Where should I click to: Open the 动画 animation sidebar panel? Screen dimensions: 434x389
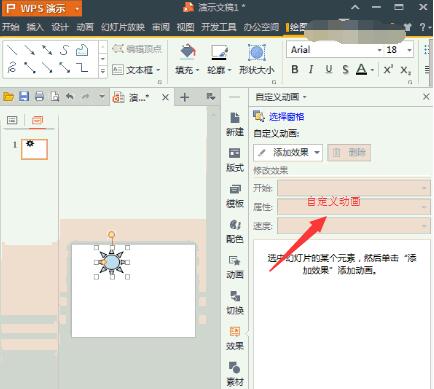(235, 267)
